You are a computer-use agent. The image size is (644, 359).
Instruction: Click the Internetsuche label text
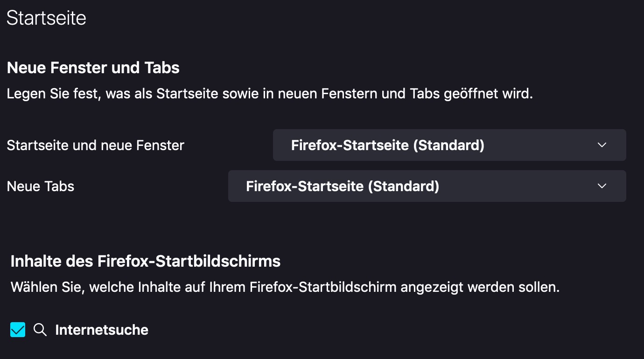(x=102, y=330)
